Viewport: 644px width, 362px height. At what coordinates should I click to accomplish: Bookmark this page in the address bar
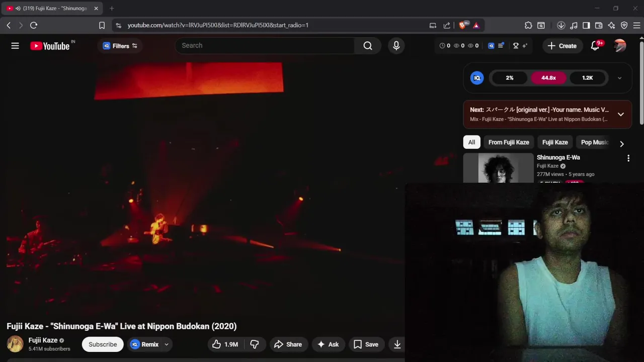tap(102, 25)
